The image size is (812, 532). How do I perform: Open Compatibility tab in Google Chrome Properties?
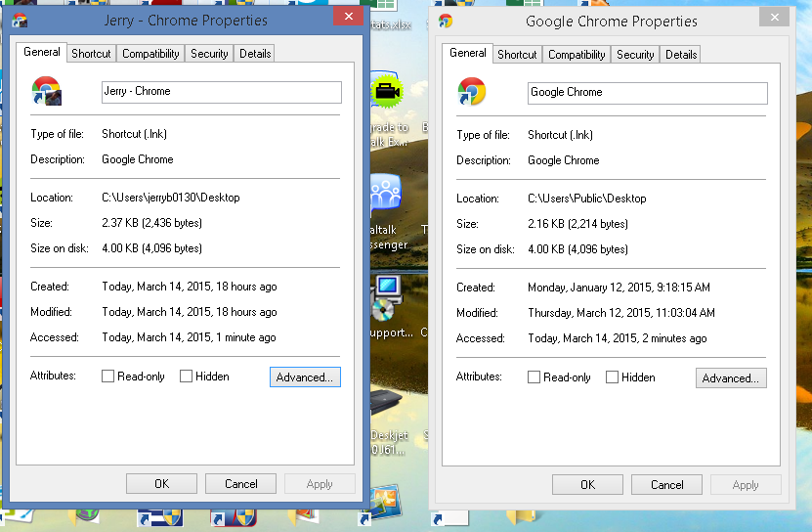tap(577, 55)
